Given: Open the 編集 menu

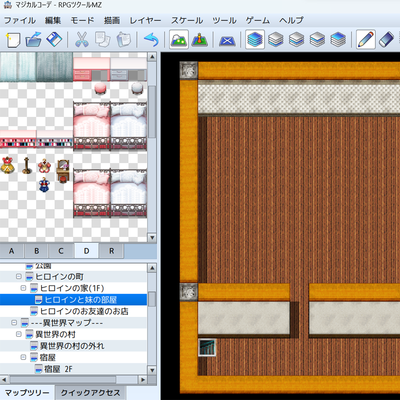Looking at the screenshot, I should click(x=53, y=20).
